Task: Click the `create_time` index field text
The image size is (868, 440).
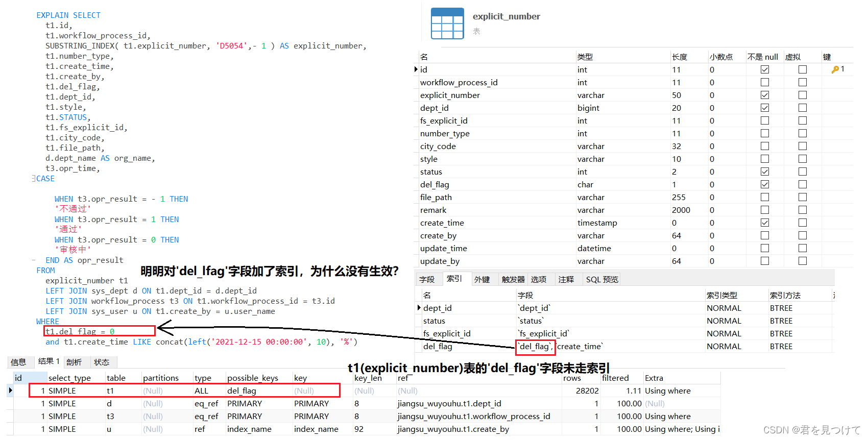Action: pos(580,346)
